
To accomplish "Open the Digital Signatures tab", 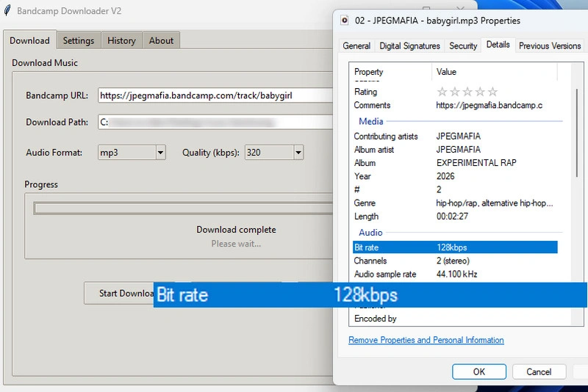I will pos(409,46).
